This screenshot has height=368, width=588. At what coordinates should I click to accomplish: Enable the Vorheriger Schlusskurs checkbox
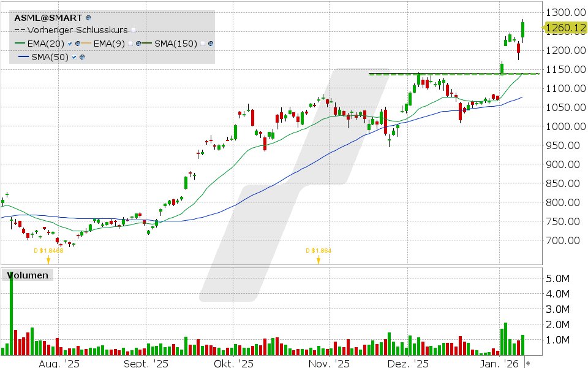point(134,29)
